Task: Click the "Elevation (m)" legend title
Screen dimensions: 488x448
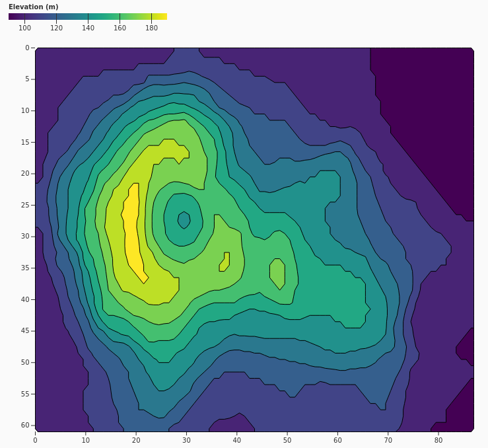Action: click(33, 7)
